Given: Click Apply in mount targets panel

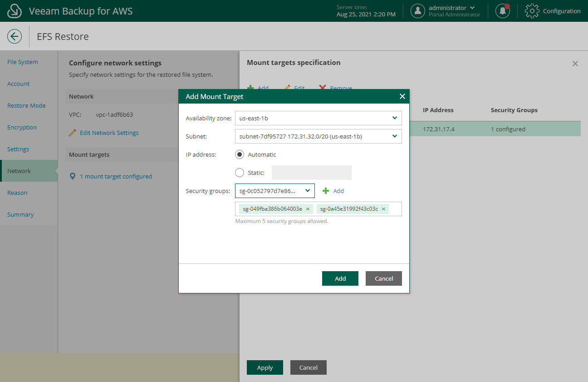Looking at the screenshot, I should click(265, 367).
